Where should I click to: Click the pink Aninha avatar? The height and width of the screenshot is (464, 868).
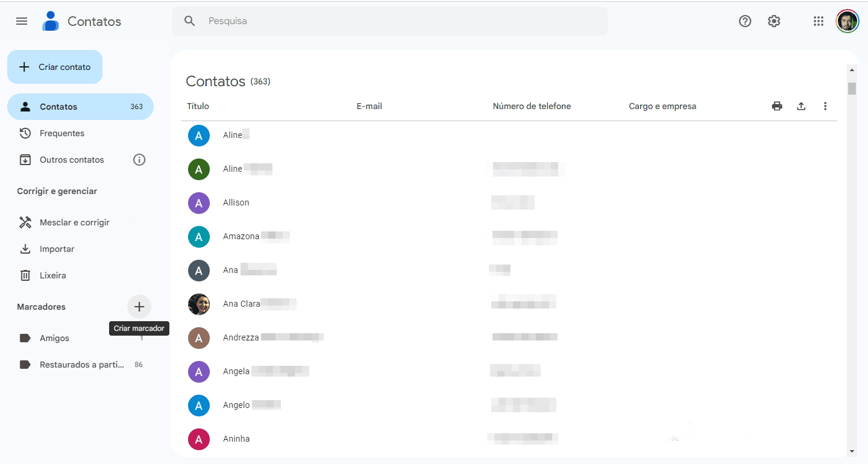[x=199, y=439]
